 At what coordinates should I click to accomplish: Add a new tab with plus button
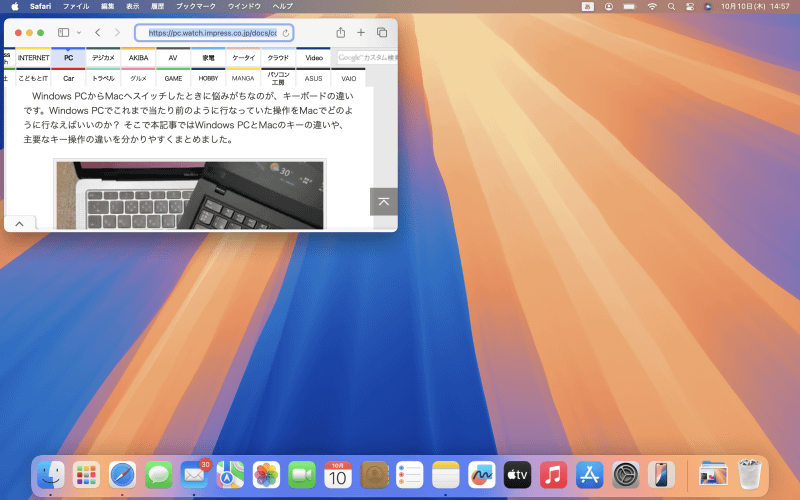pyautogui.click(x=361, y=33)
